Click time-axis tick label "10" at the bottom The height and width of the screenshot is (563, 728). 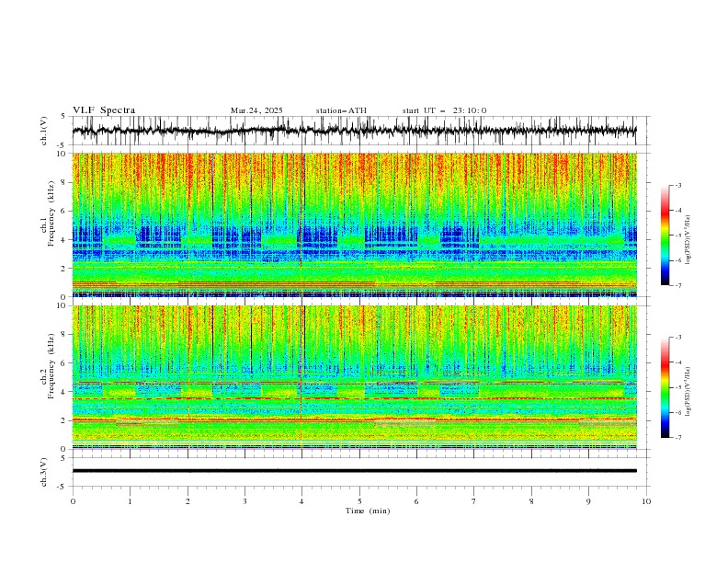646,501
